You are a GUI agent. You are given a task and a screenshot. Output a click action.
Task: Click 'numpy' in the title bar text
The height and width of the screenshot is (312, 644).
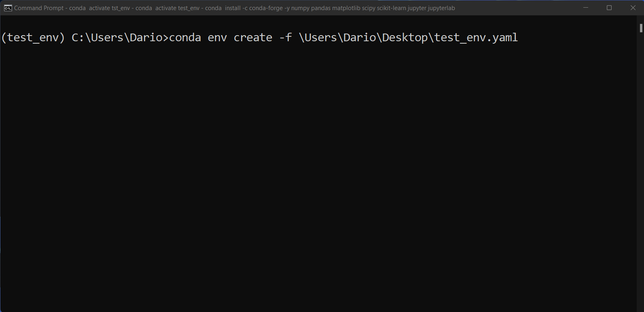tap(300, 8)
